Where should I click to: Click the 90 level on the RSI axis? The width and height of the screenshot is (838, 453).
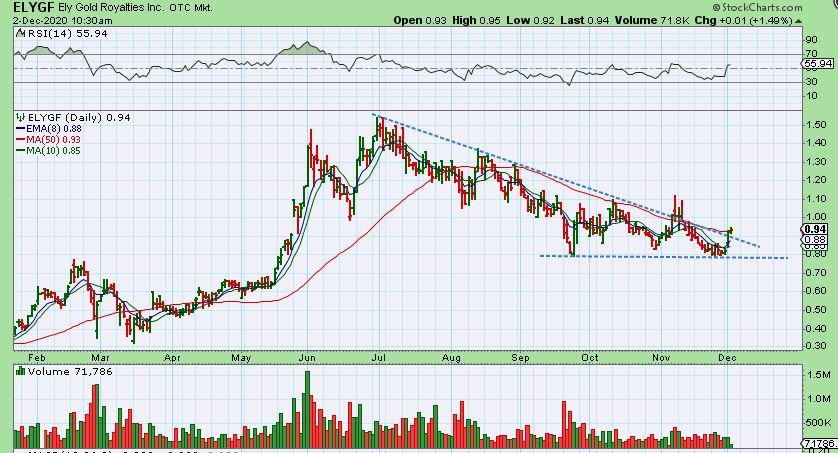[811, 40]
